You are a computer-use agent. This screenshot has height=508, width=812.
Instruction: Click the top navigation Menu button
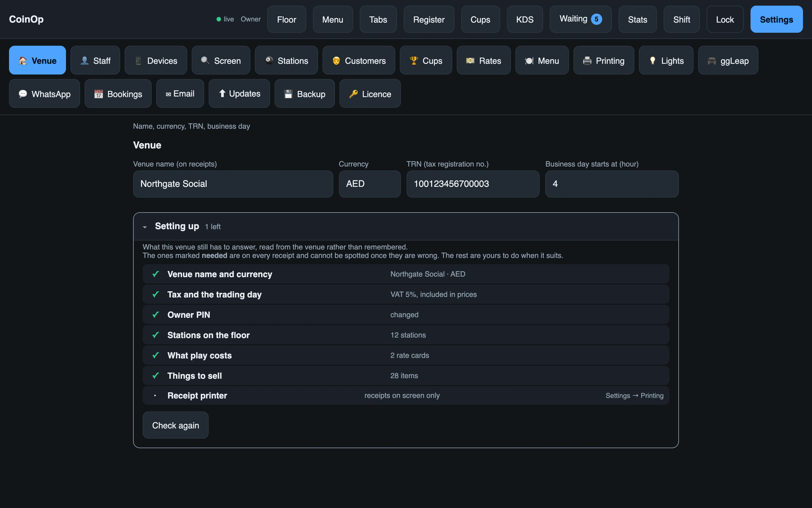pyautogui.click(x=332, y=19)
